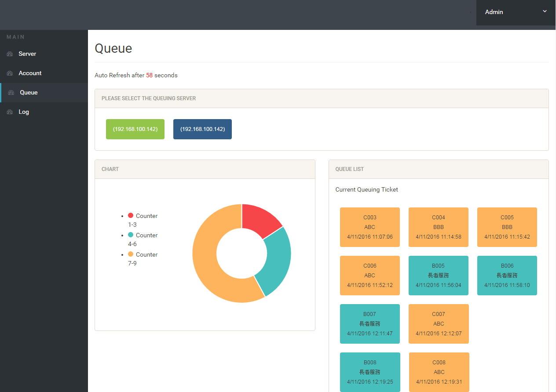Select queue ticket B005

(x=438, y=276)
